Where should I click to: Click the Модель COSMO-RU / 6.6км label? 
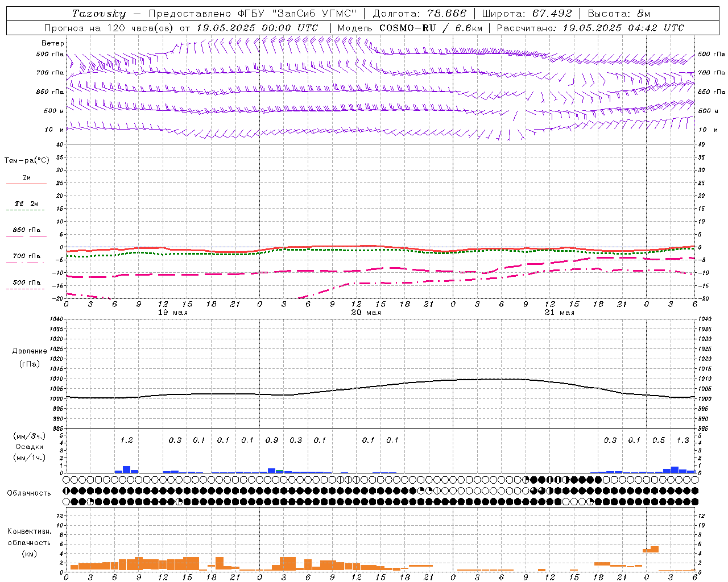click(x=410, y=28)
